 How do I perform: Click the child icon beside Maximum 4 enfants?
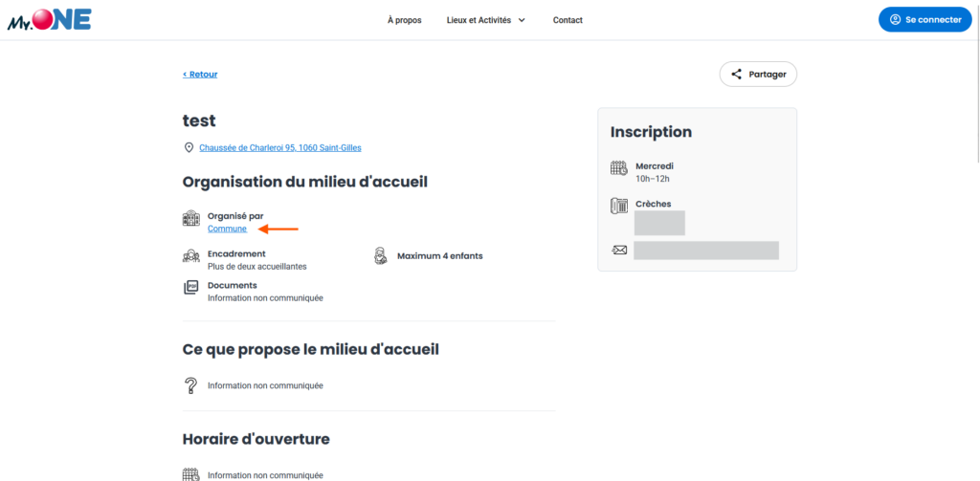coord(380,255)
